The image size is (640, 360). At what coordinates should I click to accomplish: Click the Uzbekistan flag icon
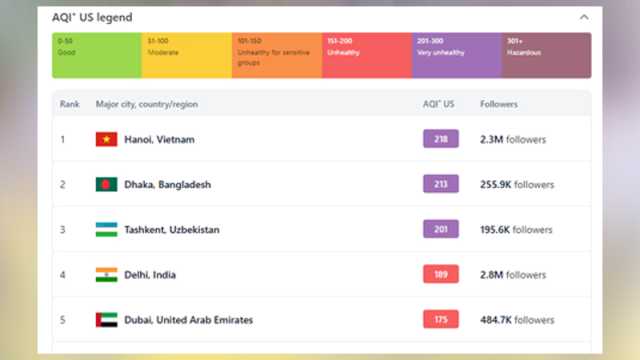[x=107, y=229]
